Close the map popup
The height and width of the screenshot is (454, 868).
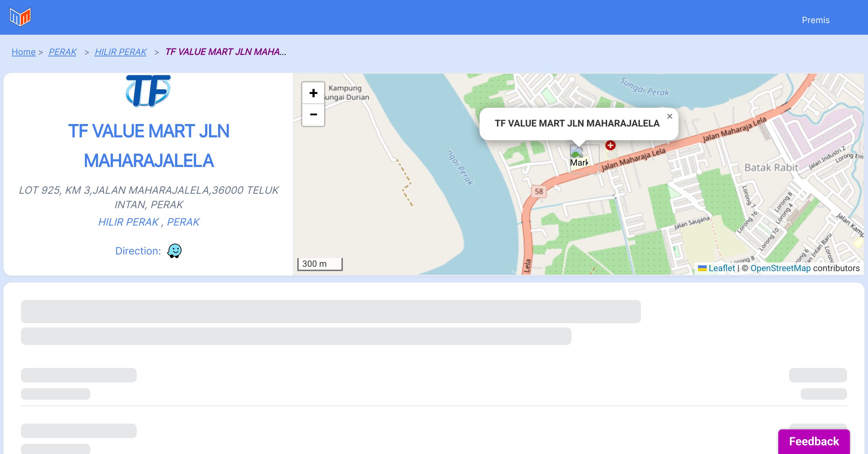669,116
